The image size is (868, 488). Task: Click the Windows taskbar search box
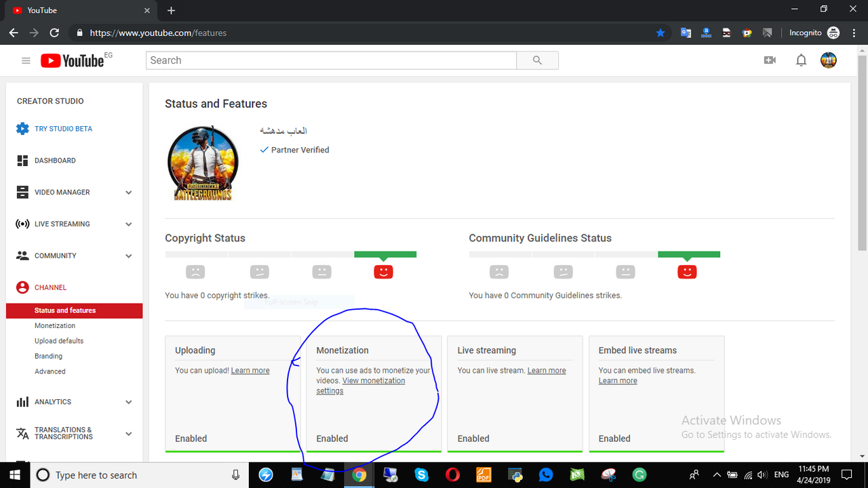[139, 475]
